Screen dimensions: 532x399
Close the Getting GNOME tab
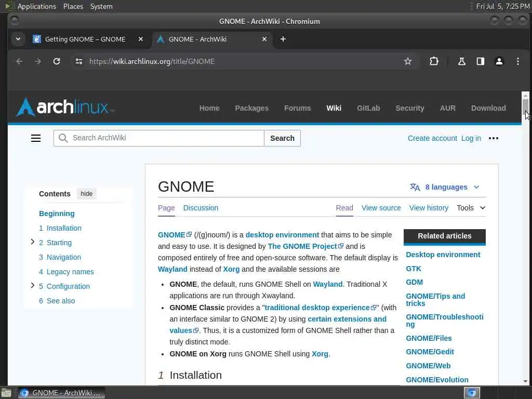coord(141,39)
